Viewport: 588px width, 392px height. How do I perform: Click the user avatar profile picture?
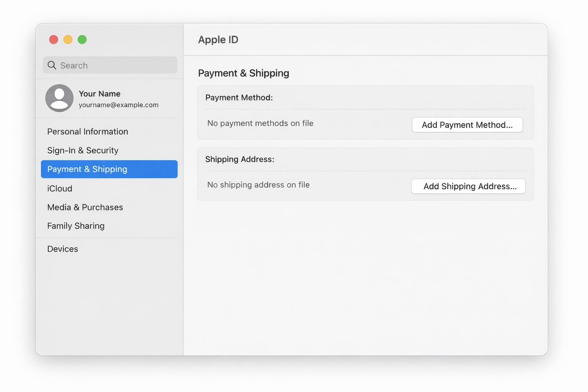pyautogui.click(x=59, y=98)
